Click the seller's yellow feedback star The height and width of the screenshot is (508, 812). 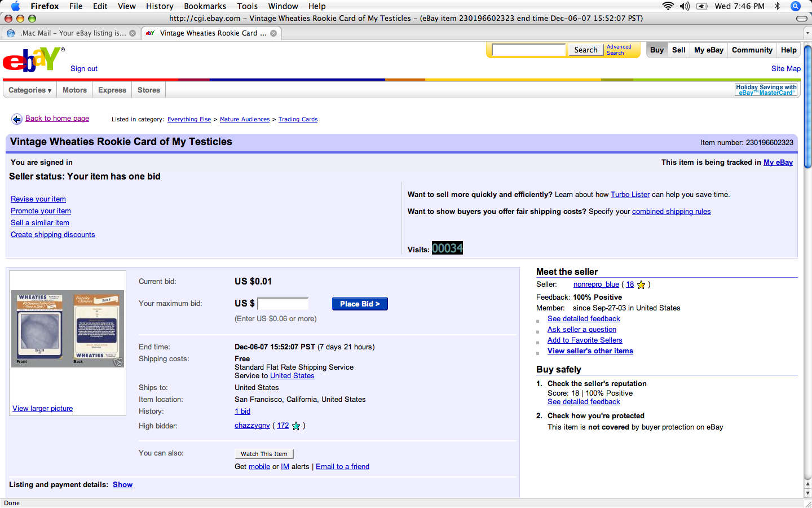click(641, 285)
